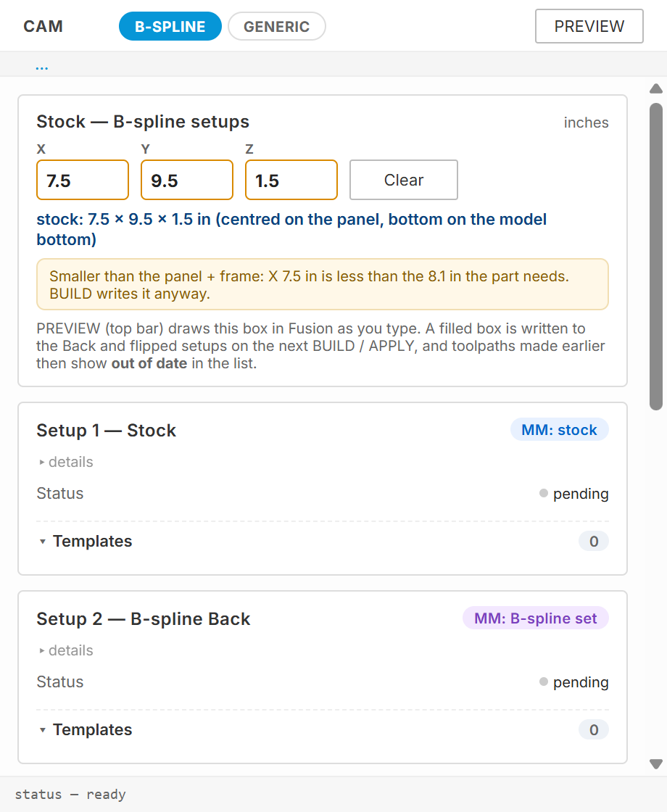Click the blue stock summary line
Image resolution: width=667 pixels, height=812 pixels.
pyautogui.click(x=291, y=229)
